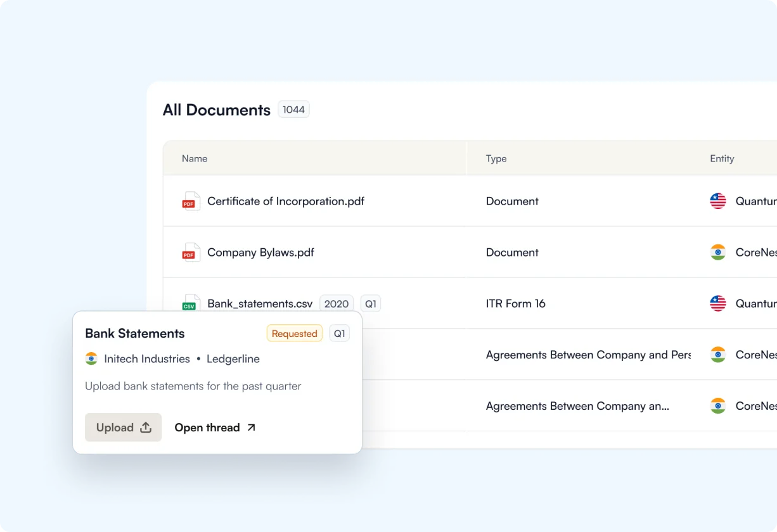Click PDF icon for Certificate of Incorporation
The image size is (777, 532).
[191, 201]
